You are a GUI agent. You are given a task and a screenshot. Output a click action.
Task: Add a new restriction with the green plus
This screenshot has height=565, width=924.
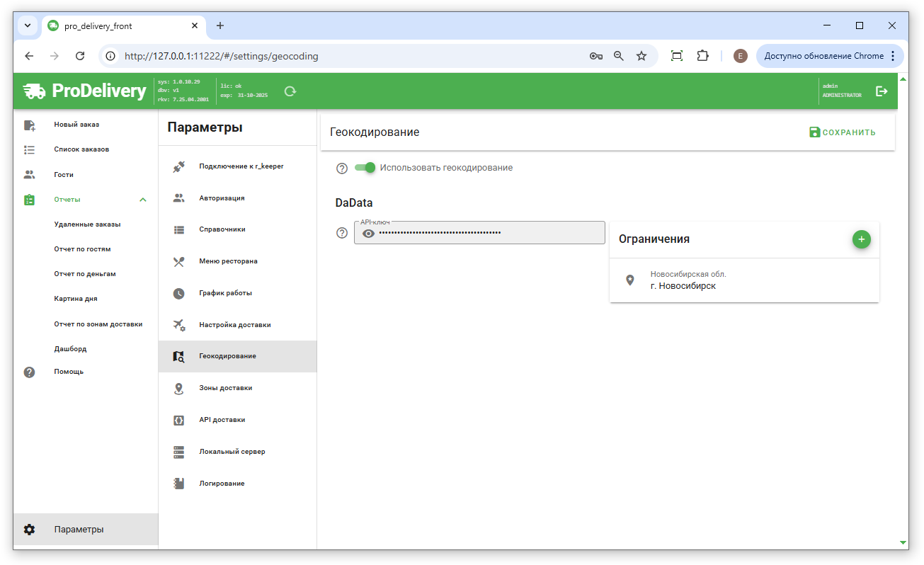tap(861, 239)
